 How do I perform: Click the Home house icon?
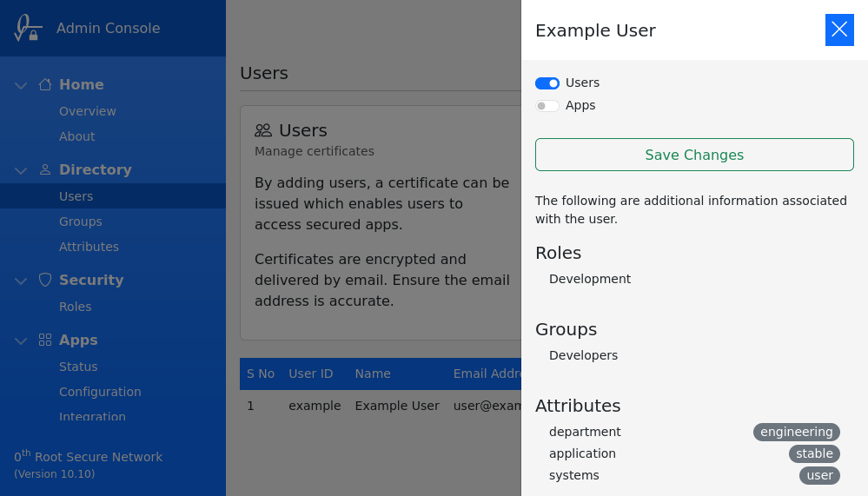(45, 84)
